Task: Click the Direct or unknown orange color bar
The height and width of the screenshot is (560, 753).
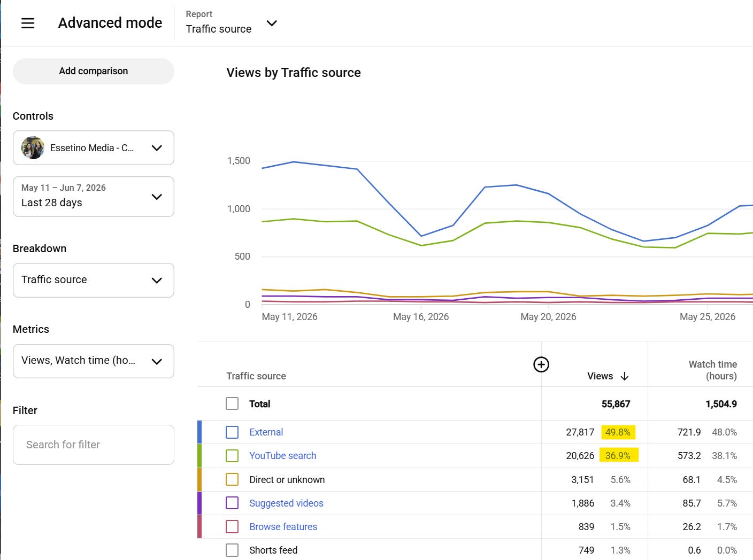Action: (199, 479)
